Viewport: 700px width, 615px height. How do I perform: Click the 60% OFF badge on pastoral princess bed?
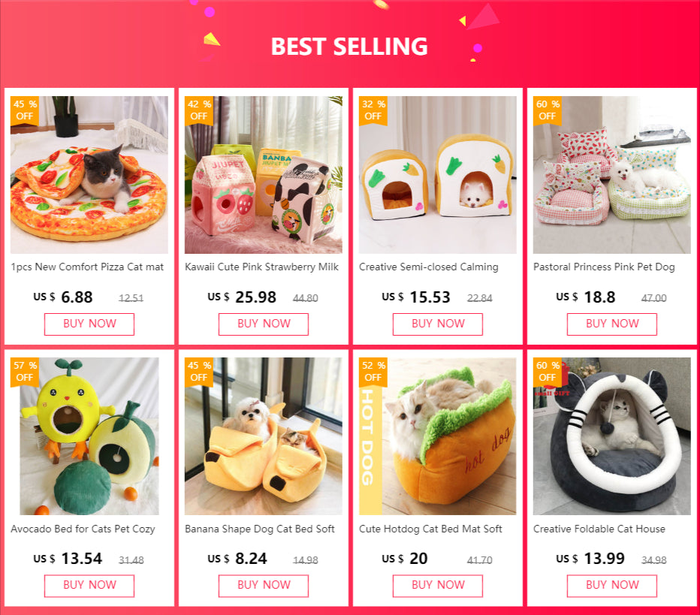[x=548, y=110]
